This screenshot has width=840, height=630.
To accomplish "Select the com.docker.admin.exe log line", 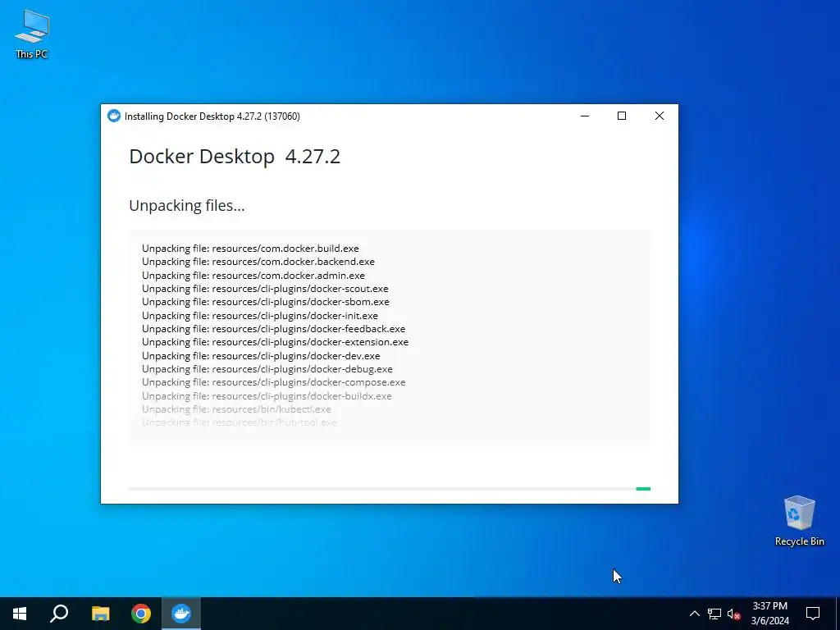I will point(253,276).
